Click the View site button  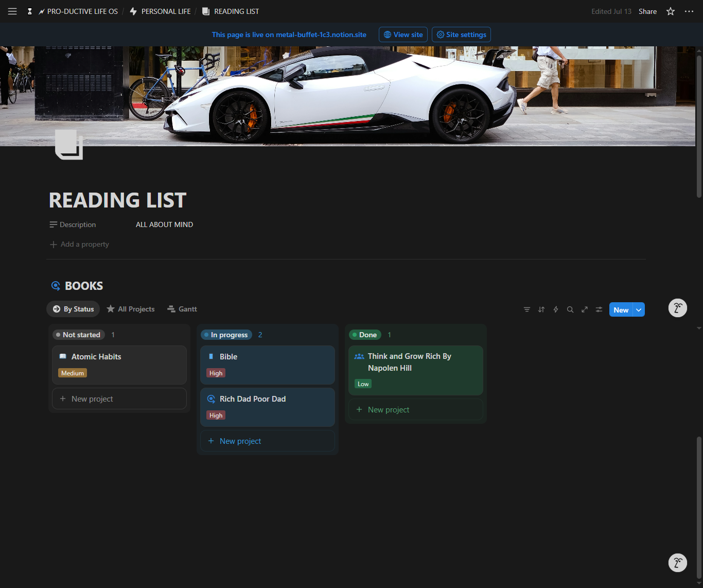click(x=403, y=34)
